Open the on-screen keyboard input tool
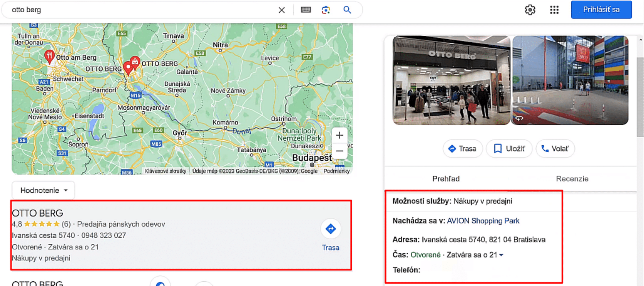Screen dimensions: 644x286 click(x=306, y=10)
